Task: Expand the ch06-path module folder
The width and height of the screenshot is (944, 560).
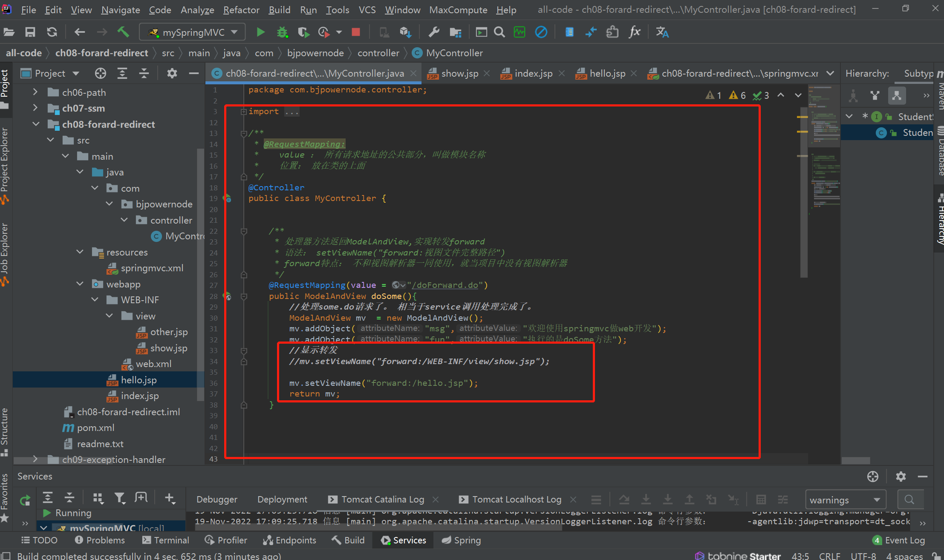Action: tap(35, 92)
